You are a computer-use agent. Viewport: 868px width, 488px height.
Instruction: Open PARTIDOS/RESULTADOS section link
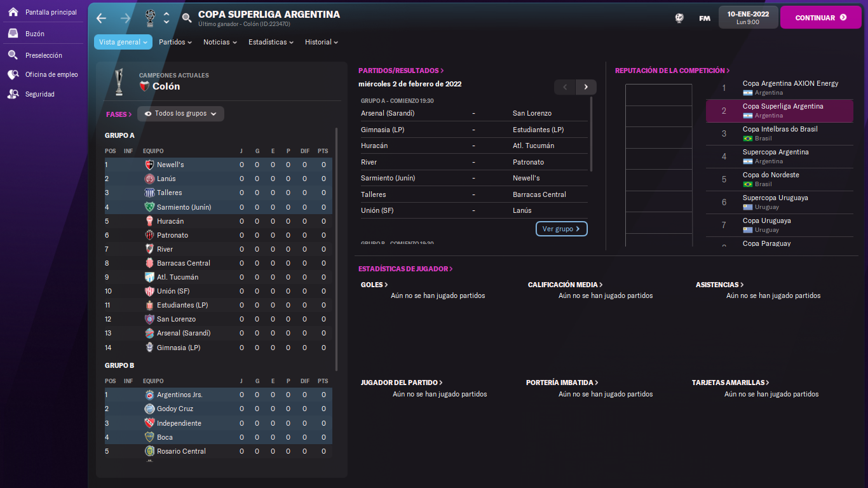[x=401, y=71]
